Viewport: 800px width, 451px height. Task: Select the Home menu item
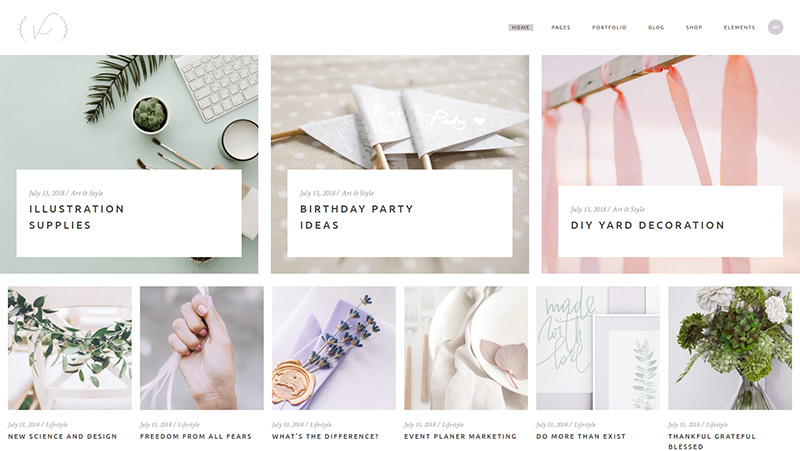point(520,28)
